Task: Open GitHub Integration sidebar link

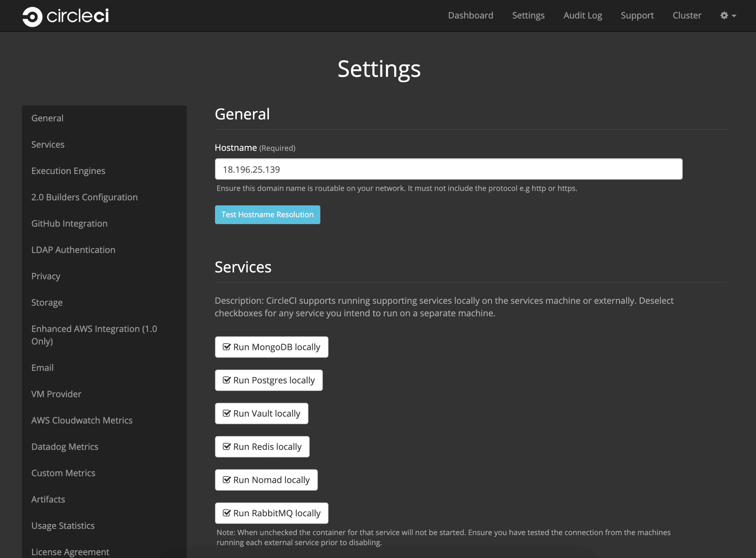Action: click(69, 224)
